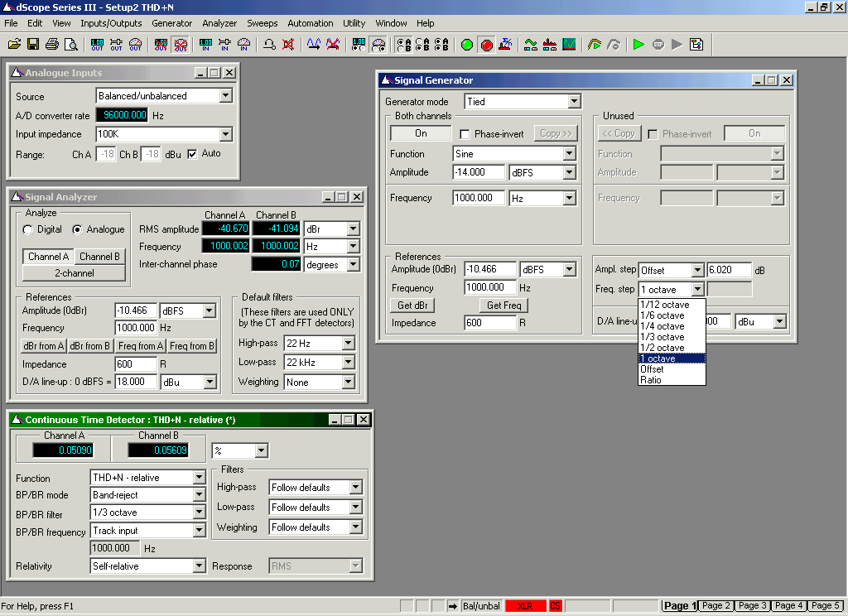Viewport: 848px width, 616px height.
Task: Open the Sweeps menu
Action: coord(263,23)
